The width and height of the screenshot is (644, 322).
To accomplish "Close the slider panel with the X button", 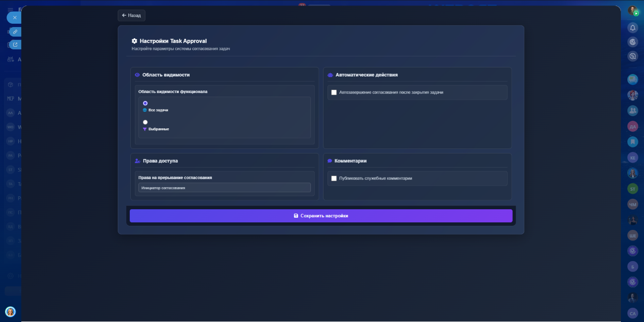I will coord(15,18).
